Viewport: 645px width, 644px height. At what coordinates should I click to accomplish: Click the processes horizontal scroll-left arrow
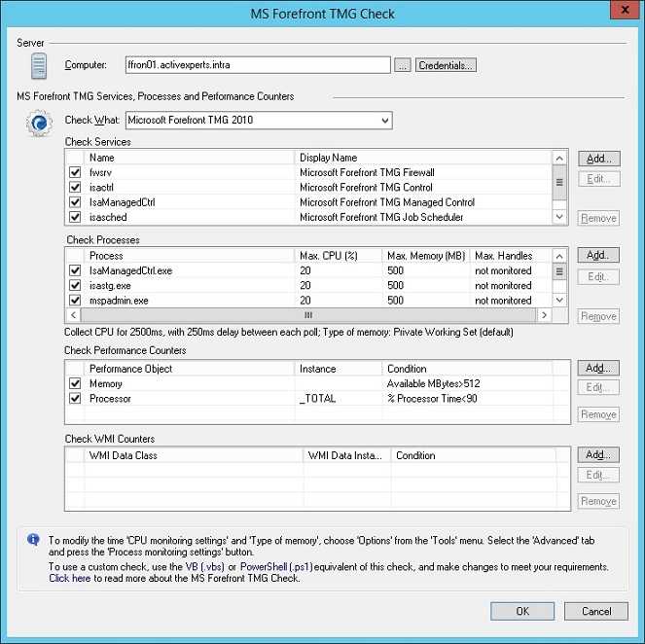[x=73, y=315]
